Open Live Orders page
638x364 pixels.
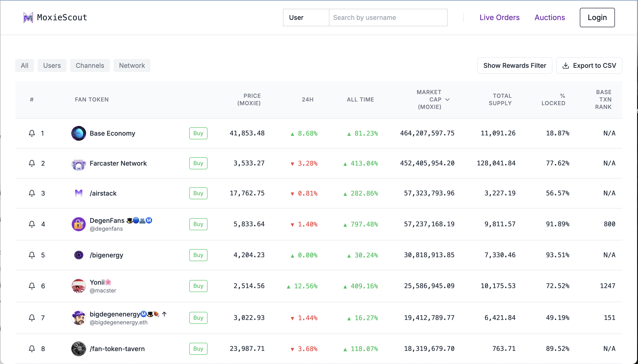[x=500, y=18]
